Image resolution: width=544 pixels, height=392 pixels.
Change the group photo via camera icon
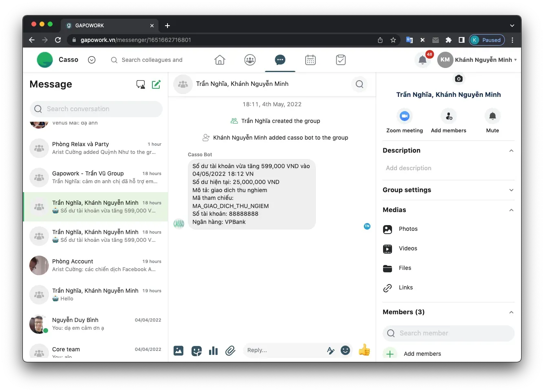click(458, 79)
